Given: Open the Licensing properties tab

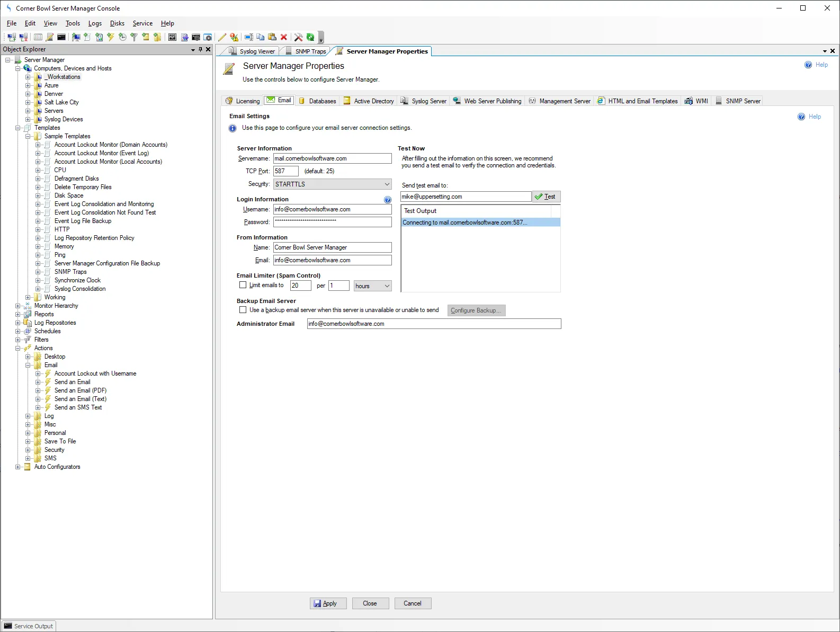Looking at the screenshot, I should tap(243, 101).
